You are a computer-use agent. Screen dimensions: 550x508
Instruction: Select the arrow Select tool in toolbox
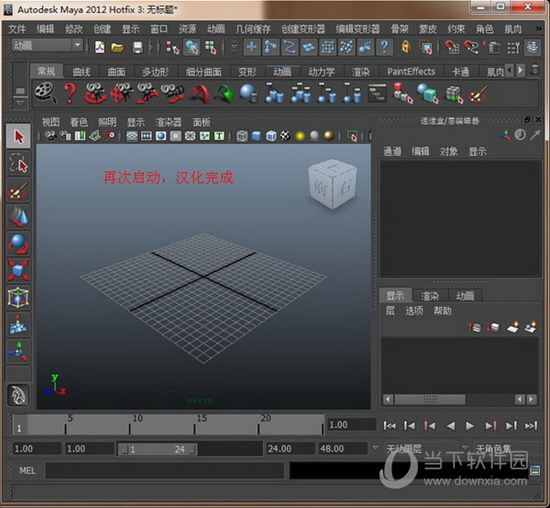pos(18,136)
